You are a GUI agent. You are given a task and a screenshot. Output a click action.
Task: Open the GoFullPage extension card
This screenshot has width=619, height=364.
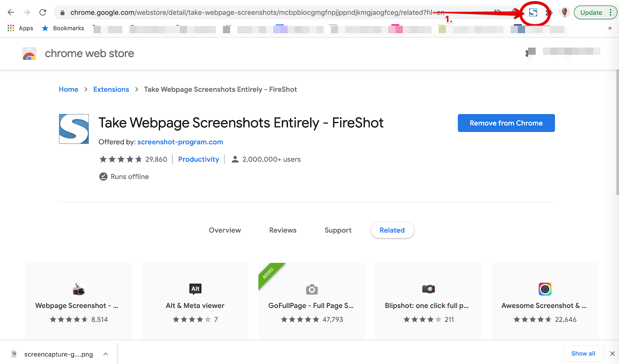pos(311,301)
